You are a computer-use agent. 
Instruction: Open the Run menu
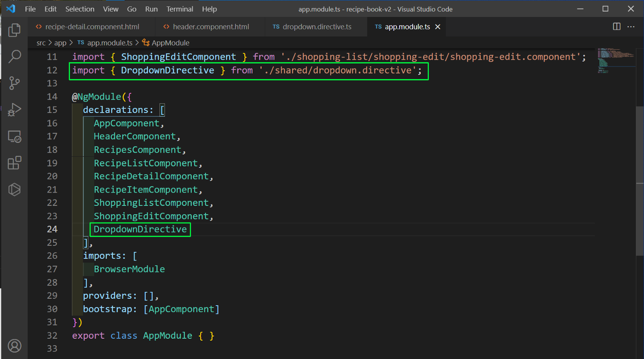pos(151,9)
